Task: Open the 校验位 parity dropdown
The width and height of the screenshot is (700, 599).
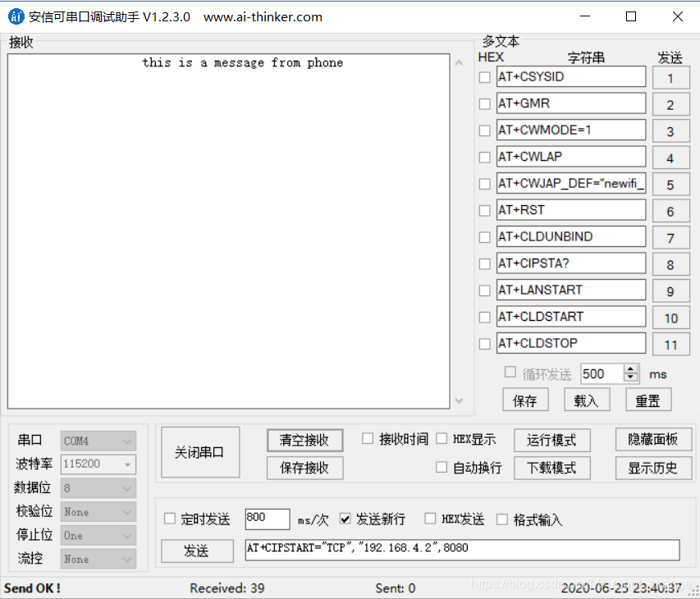Action: pyautogui.click(x=98, y=511)
